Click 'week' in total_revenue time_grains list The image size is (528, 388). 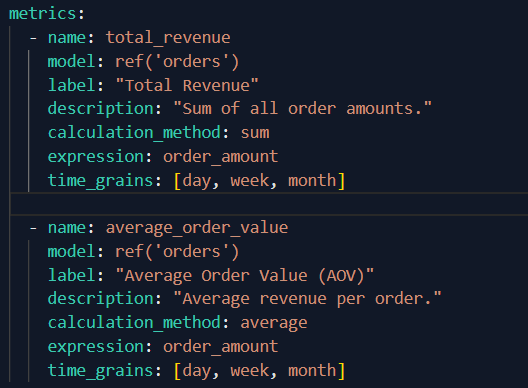250,181
